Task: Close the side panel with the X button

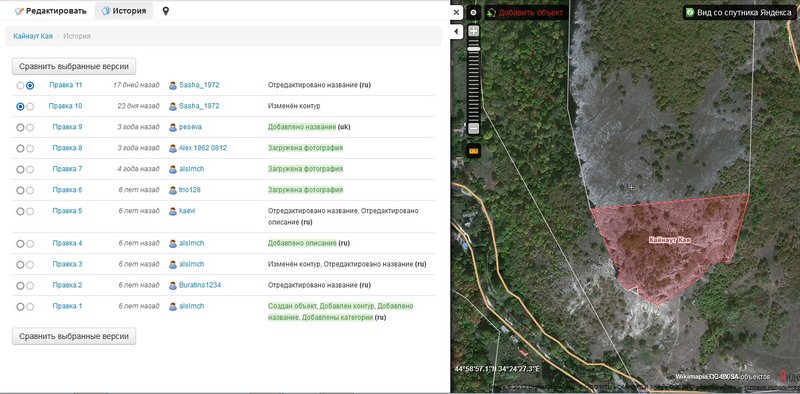Action: click(457, 12)
